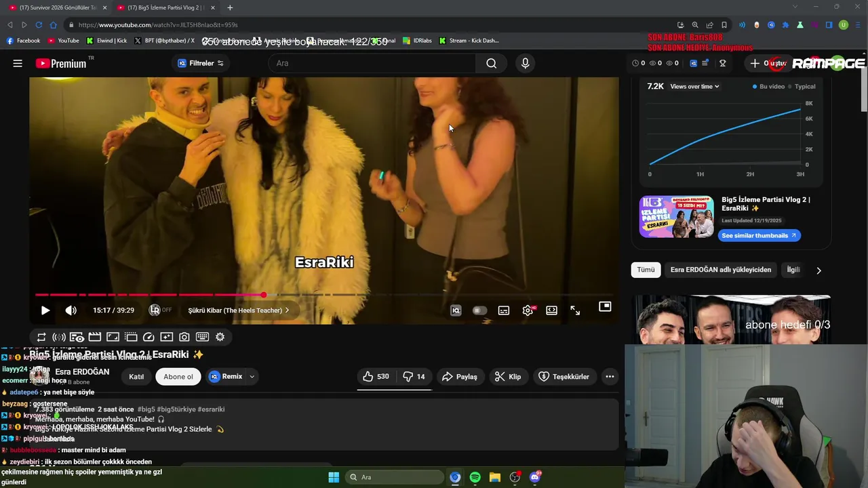Click the sound boost waves icon below player
The width and height of the screenshot is (868, 488).
pos(59,337)
